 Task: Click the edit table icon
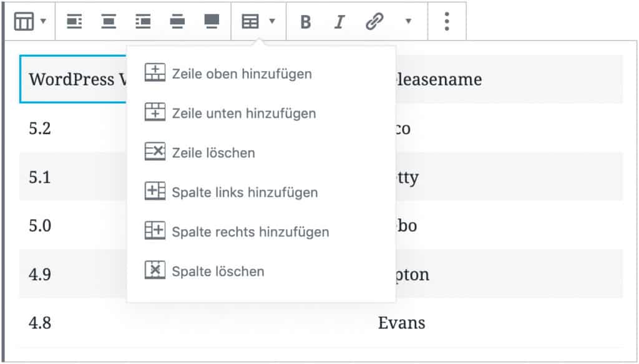(250, 21)
